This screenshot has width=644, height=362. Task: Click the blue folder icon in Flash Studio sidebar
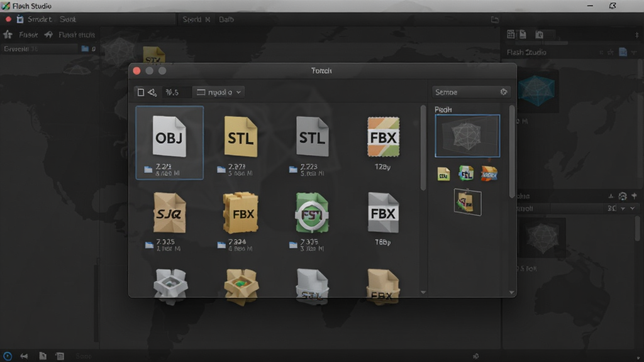85,48
